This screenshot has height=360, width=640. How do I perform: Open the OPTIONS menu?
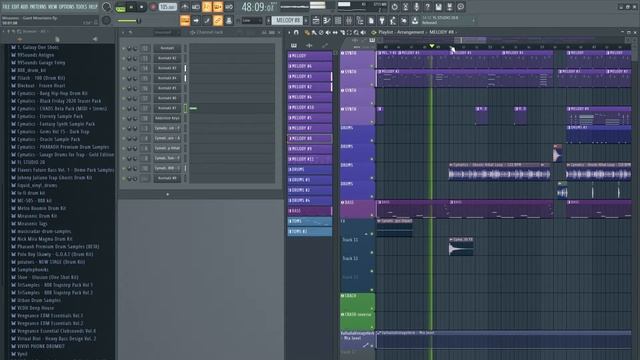pos(67,7)
